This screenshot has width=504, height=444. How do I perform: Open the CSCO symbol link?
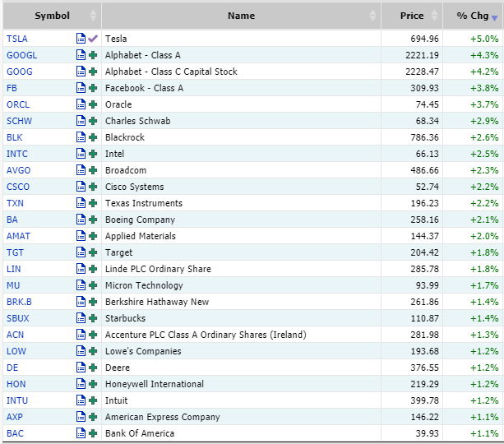18,187
